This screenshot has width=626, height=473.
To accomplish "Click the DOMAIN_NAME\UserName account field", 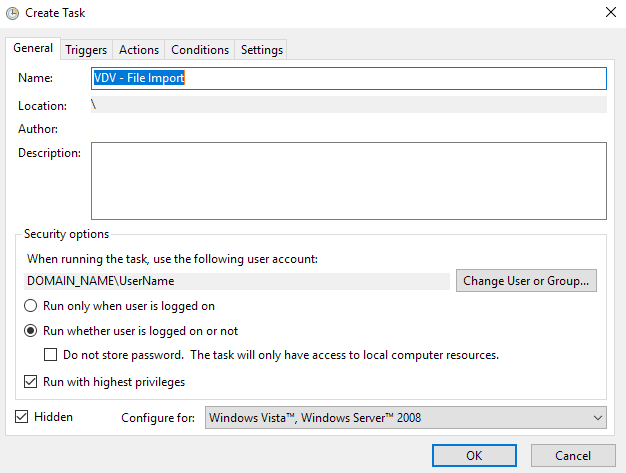I will 238,281.
